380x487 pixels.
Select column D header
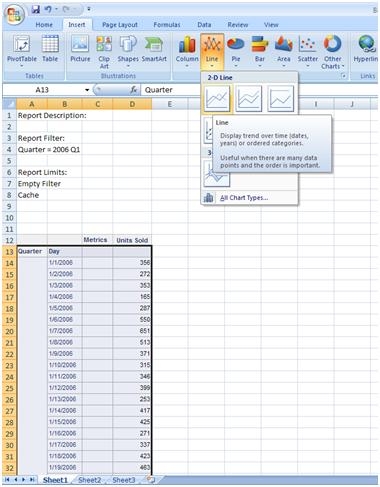pos(132,104)
